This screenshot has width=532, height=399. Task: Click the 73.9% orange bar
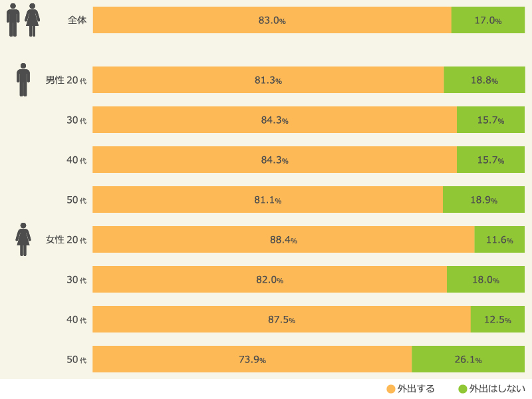coord(253,359)
